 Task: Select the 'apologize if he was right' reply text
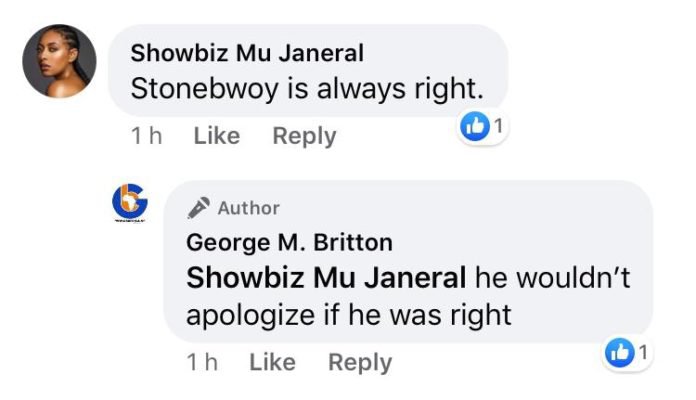coord(349,316)
